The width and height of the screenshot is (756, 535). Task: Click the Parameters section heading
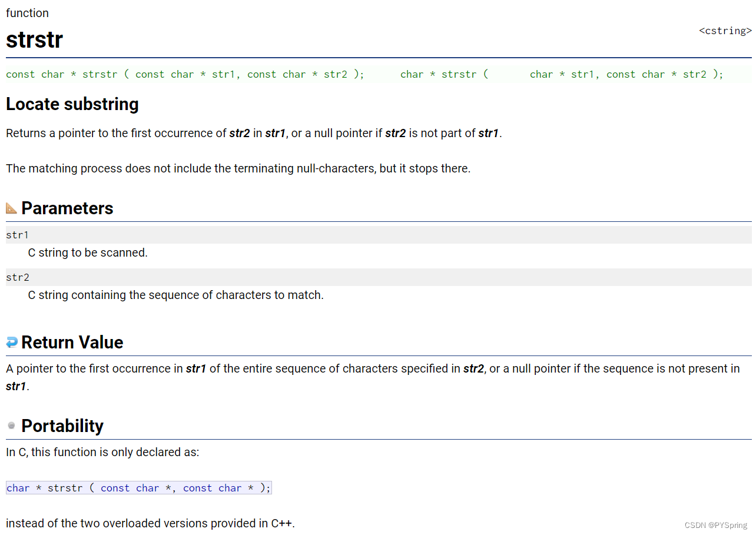coord(67,208)
